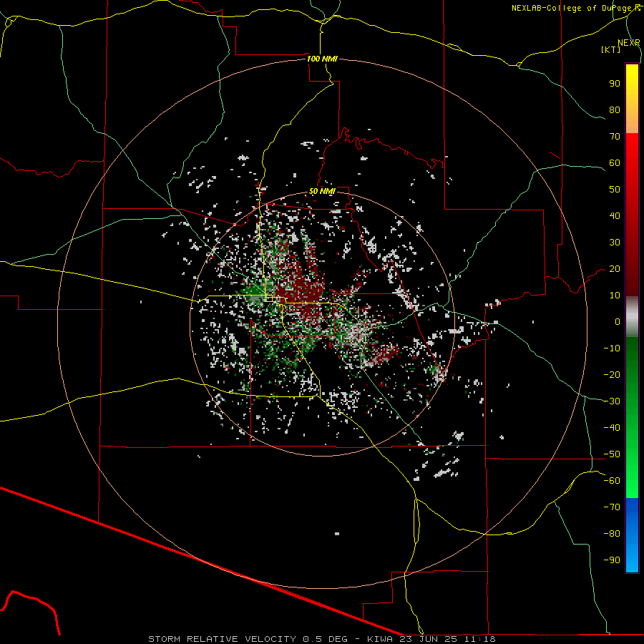Click the [KT] units label
Image resolution: width=644 pixels, height=644 pixels.
[x=611, y=49]
